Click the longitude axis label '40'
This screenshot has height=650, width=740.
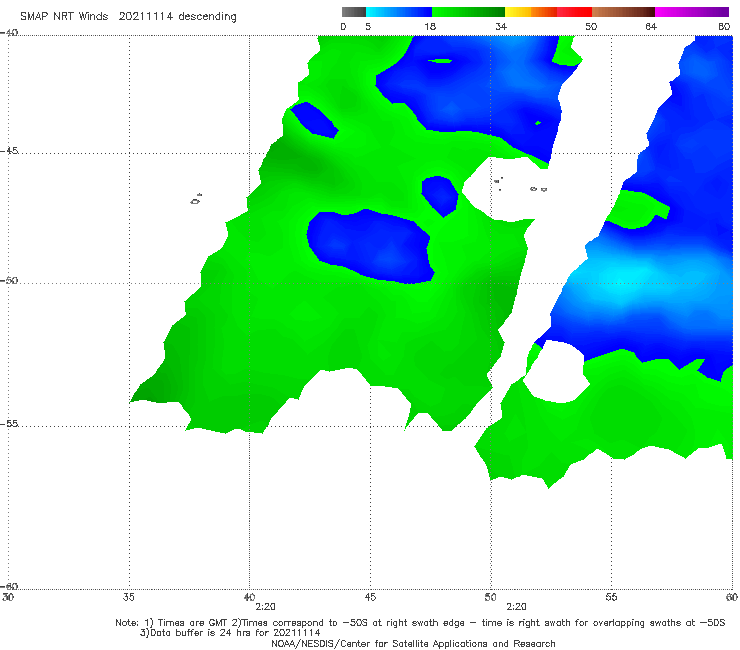point(249,597)
